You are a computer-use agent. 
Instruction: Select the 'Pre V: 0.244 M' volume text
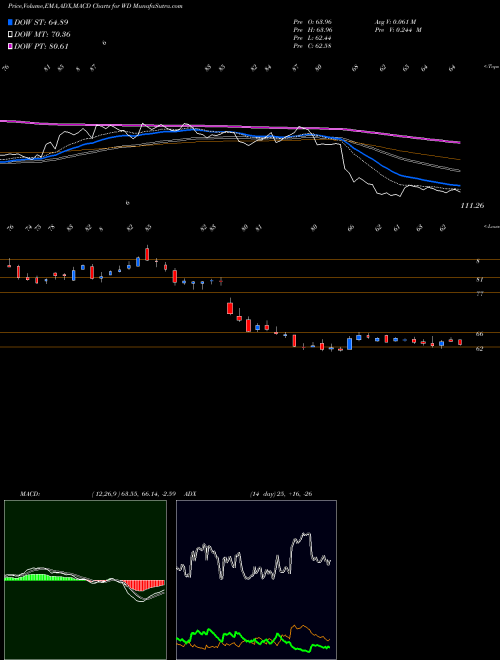coord(398,30)
